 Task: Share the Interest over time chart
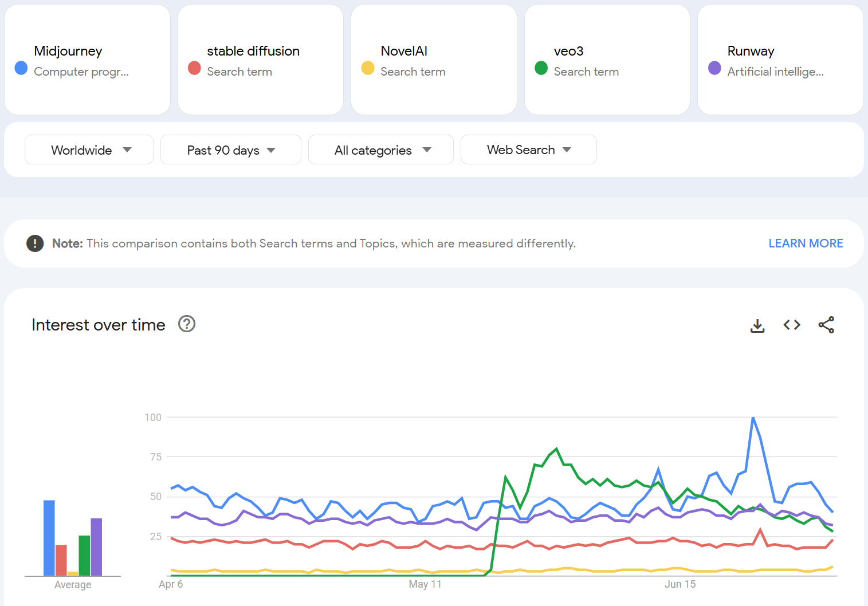[x=826, y=325]
